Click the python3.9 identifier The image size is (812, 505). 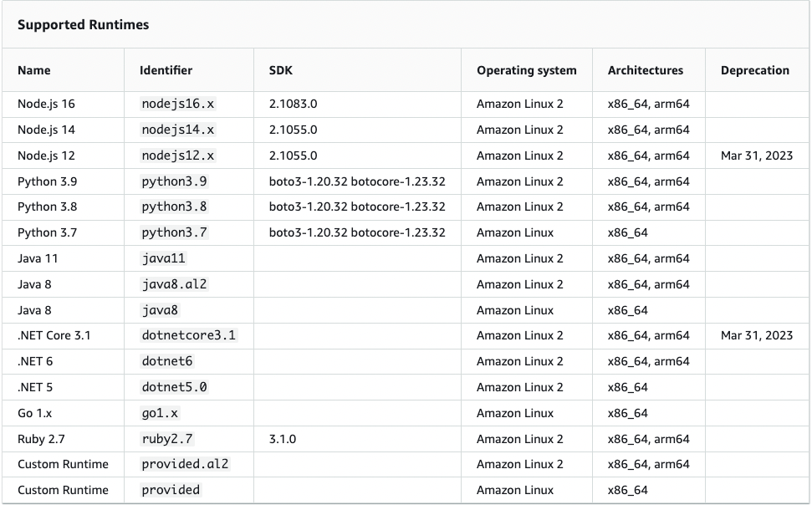click(x=174, y=181)
